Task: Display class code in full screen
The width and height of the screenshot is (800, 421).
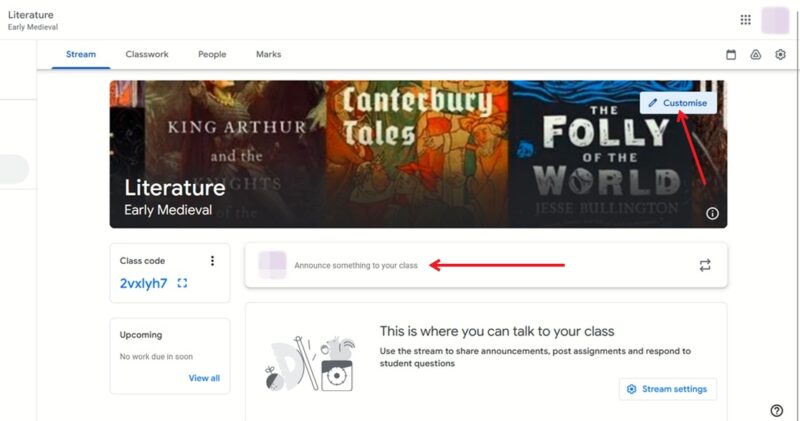Action: click(x=182, y=283)
